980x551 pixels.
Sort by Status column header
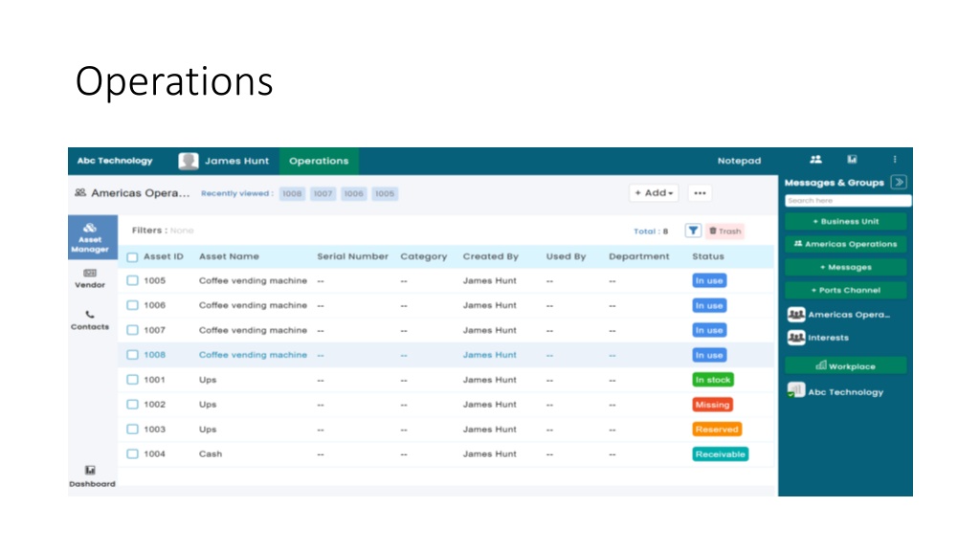pos(708,256)
